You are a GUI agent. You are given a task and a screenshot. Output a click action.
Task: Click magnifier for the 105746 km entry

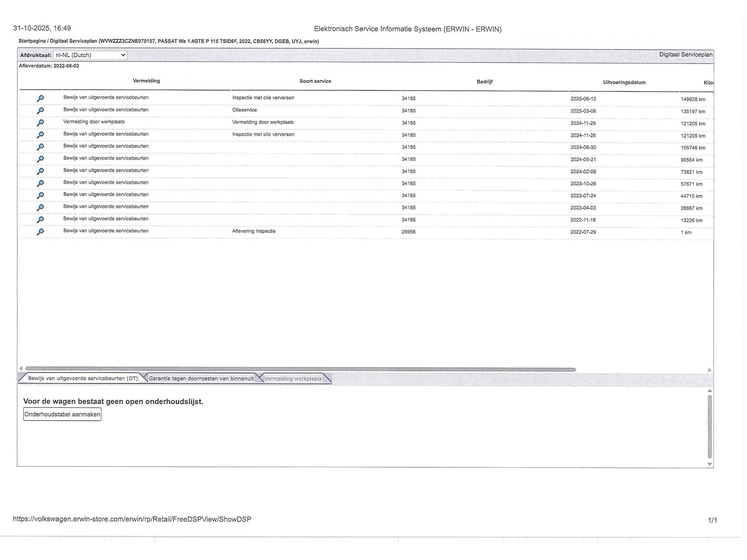(40, 147)
